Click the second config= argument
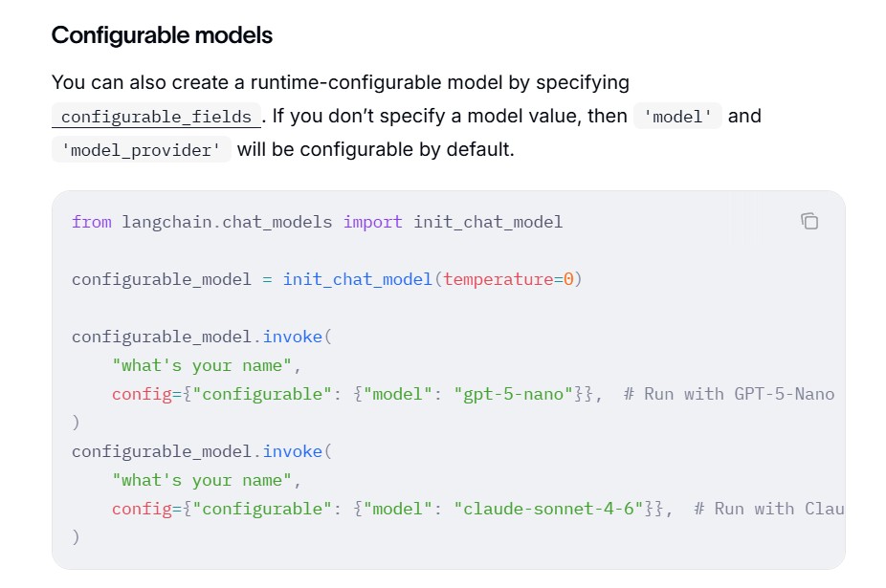Screen dimensions: 886x588 (x=142, y=509)
